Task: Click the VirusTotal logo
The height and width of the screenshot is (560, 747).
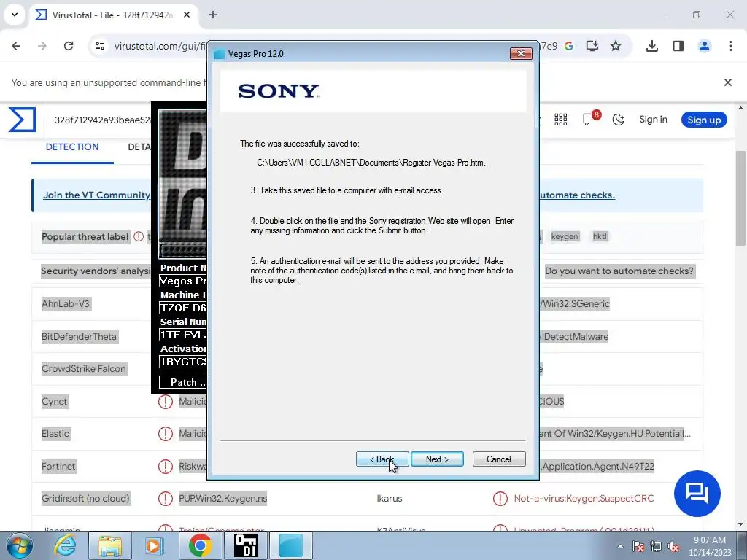Action: (22, 119)
